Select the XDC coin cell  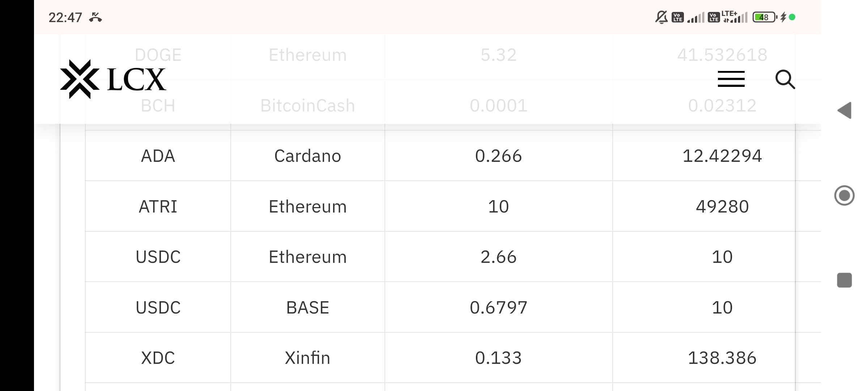click(x=158, y=358)
